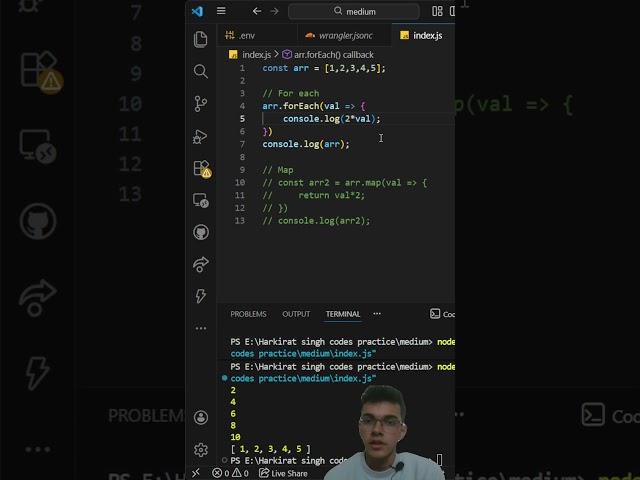Click the Code terminal instance icon

pyautogui.click(x=435, y=313)
